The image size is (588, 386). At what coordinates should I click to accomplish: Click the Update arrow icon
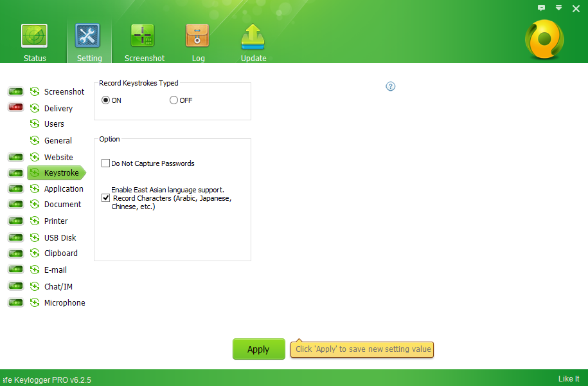(x=253, y=36)
